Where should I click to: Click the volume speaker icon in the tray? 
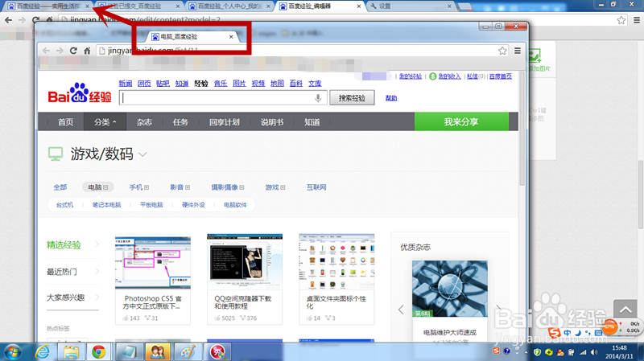click(594, 352)
